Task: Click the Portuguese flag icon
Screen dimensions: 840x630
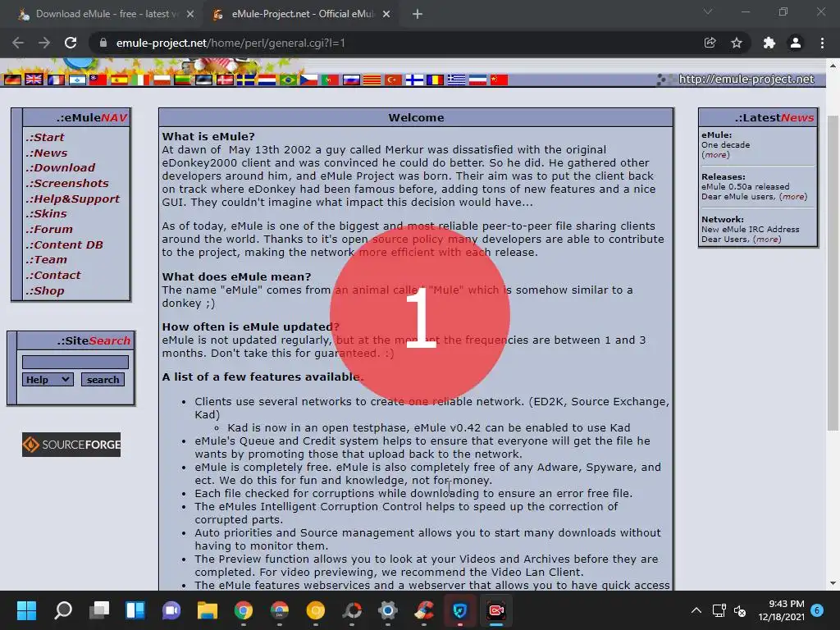Action: tap(330, 80)
